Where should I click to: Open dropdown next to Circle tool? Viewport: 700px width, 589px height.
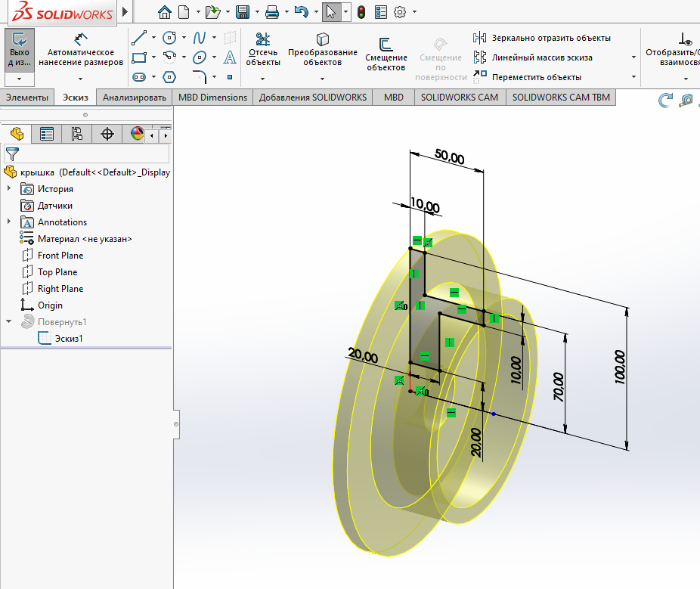tap(184, 38)
